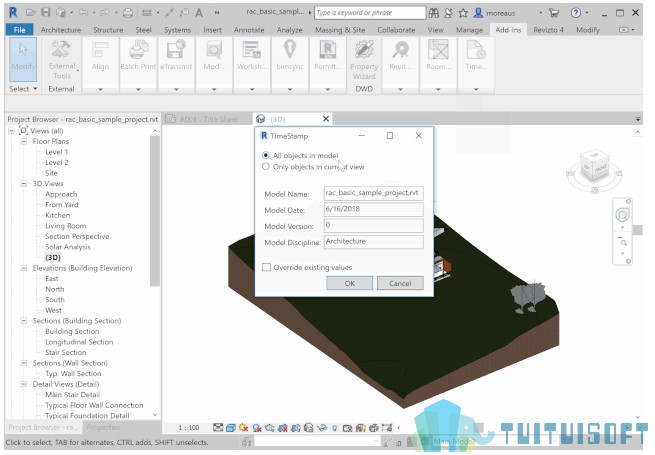The image size is (655, 455).
Task: Select the Stair Section in browser
Action: click(x=66, y=352)
